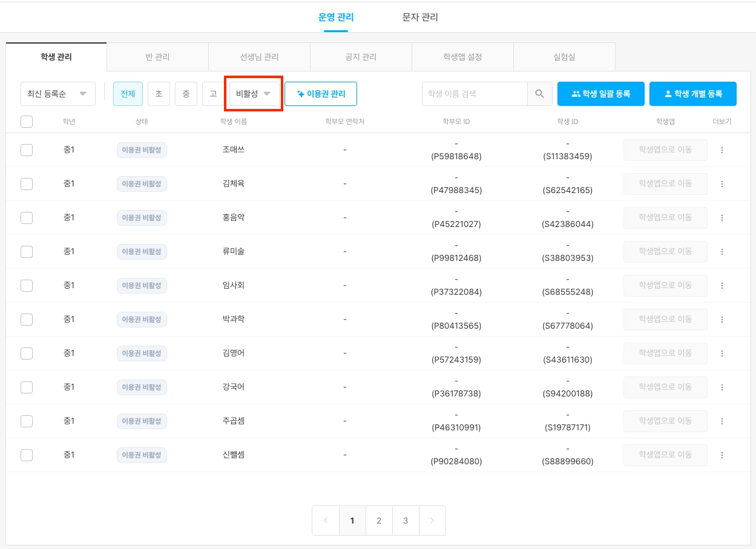Open more options for student 신뺄셈

coord(722,455)
